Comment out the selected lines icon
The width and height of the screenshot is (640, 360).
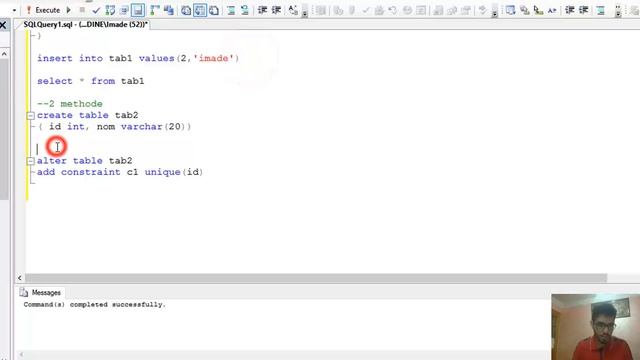click(x=231, y=10)
